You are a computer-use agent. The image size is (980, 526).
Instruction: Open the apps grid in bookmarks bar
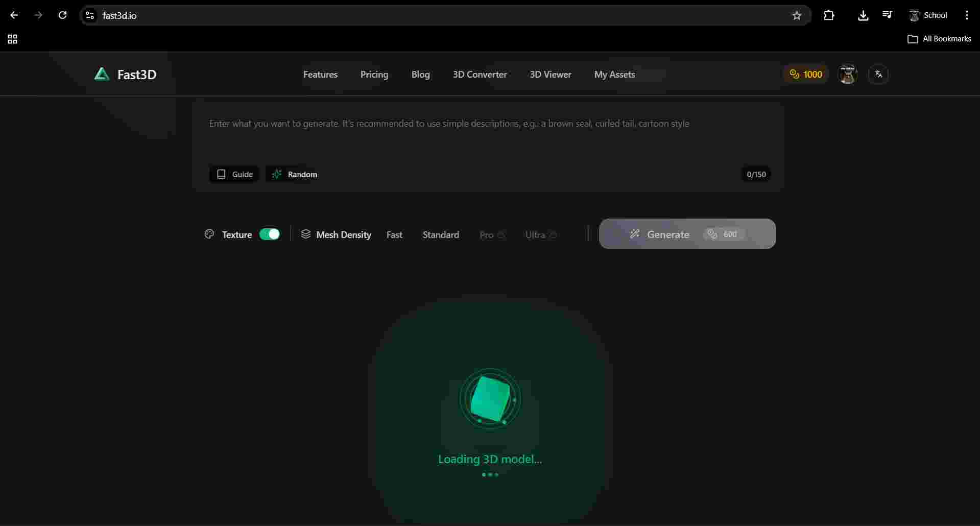point(13,39)
